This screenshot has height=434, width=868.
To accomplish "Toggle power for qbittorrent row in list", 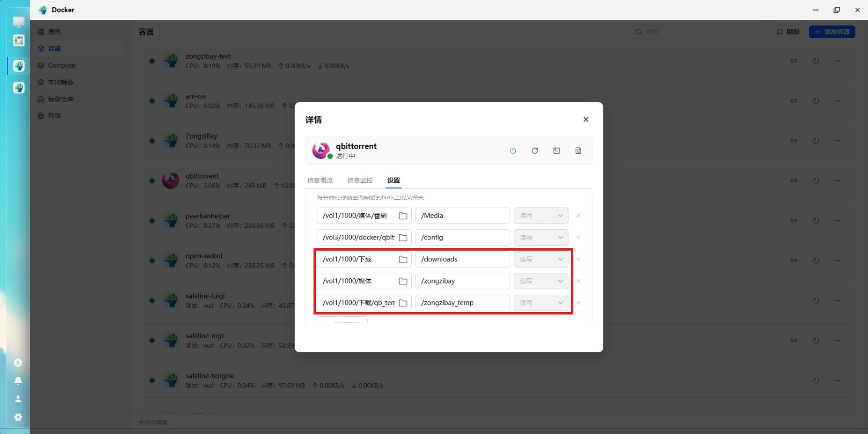I will coord(816,180).
